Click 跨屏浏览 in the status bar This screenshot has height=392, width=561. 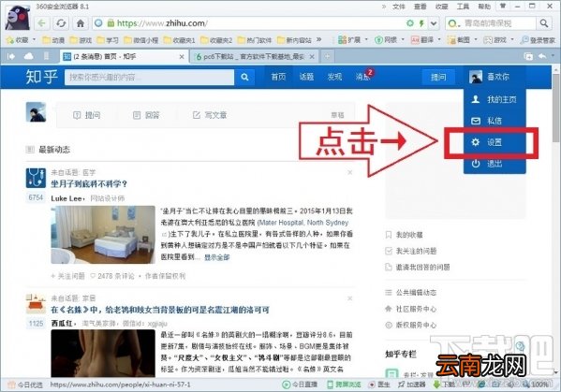tap(344, 385)
